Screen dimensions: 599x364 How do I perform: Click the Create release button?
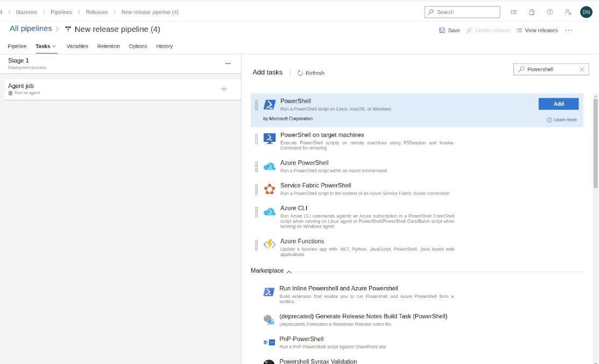pos(488,30)
